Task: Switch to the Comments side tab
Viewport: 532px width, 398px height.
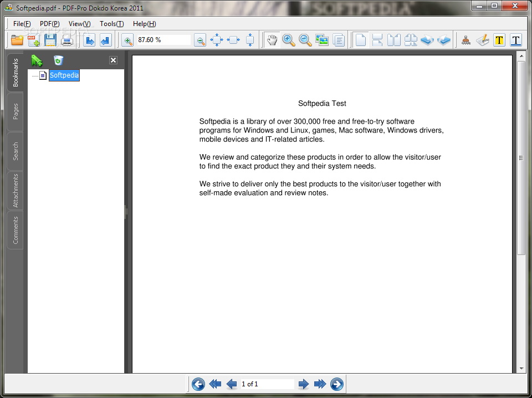Action: coord(16,231)
